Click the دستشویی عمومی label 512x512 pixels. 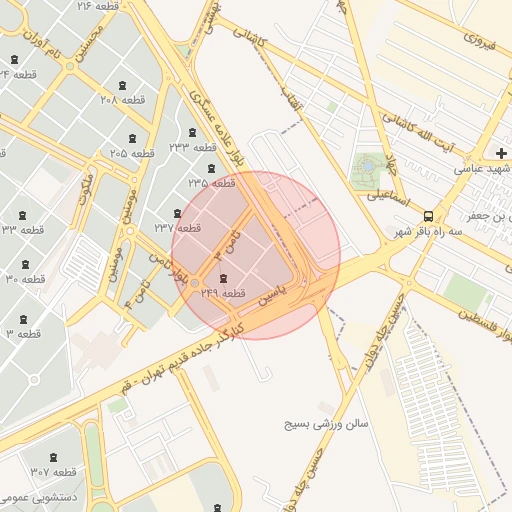(39, 498)
